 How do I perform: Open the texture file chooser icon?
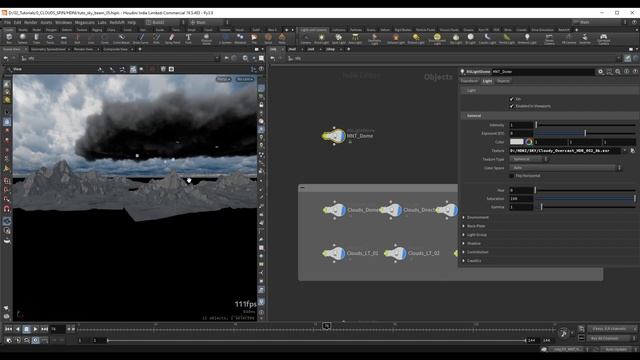click(x=632, y=151)
